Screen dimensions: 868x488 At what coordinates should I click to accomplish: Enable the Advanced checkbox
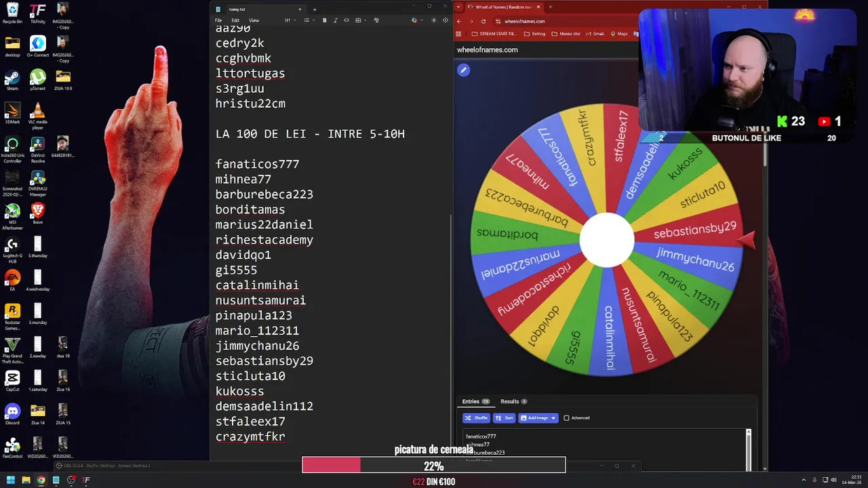click(x=567, y=418)
